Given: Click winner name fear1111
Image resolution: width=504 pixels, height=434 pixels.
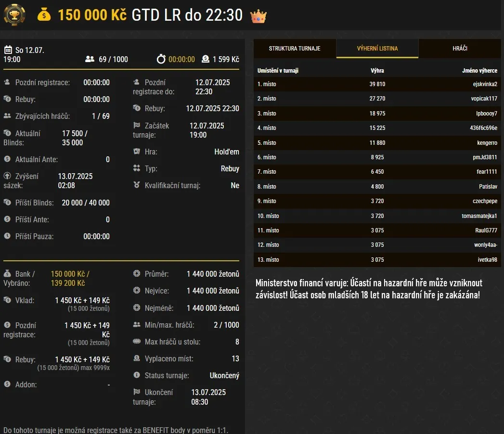Looking at the screenshot, I should click(487, 172).
